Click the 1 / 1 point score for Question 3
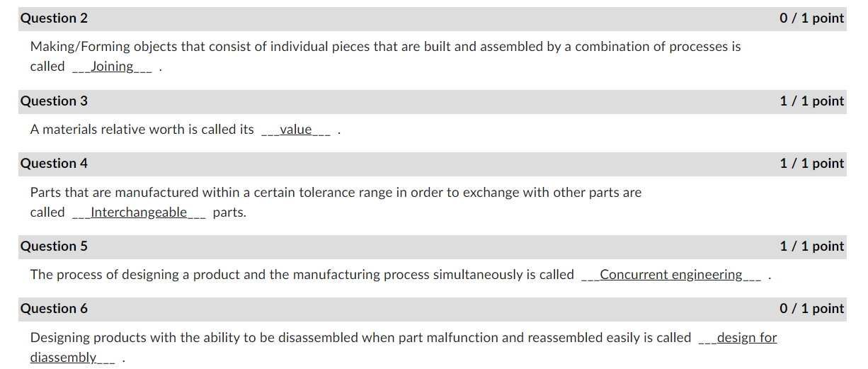Screen dimensions: 868x369 (812, 101)
